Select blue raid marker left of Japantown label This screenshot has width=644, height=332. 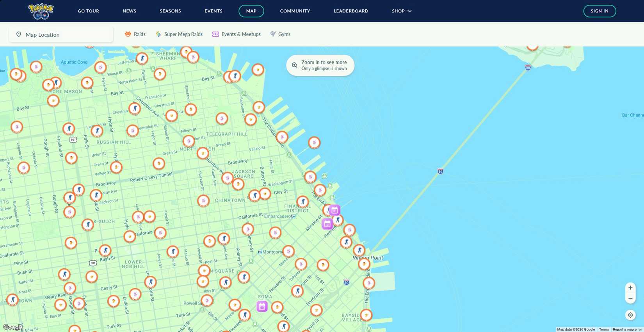pyautogui.click(x=12, y=300)
